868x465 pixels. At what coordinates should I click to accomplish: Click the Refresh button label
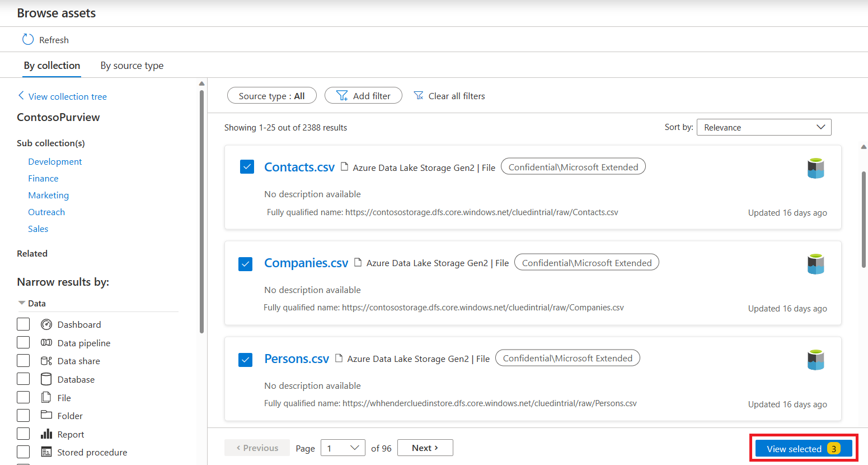tap(54, 40)
